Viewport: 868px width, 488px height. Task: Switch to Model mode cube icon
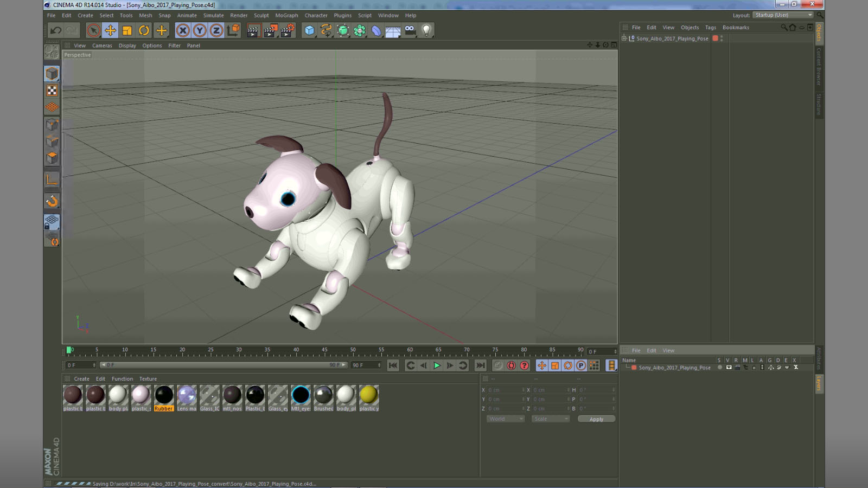(x=52, y=73)
